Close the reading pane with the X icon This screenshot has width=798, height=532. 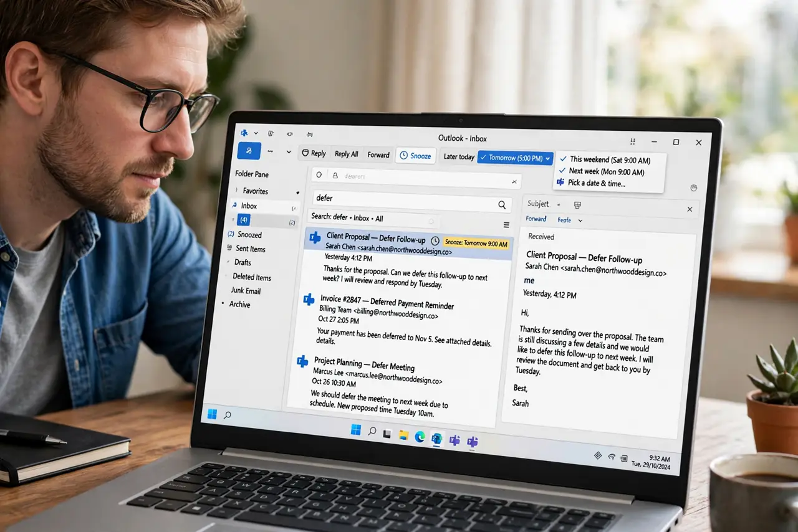690,209
